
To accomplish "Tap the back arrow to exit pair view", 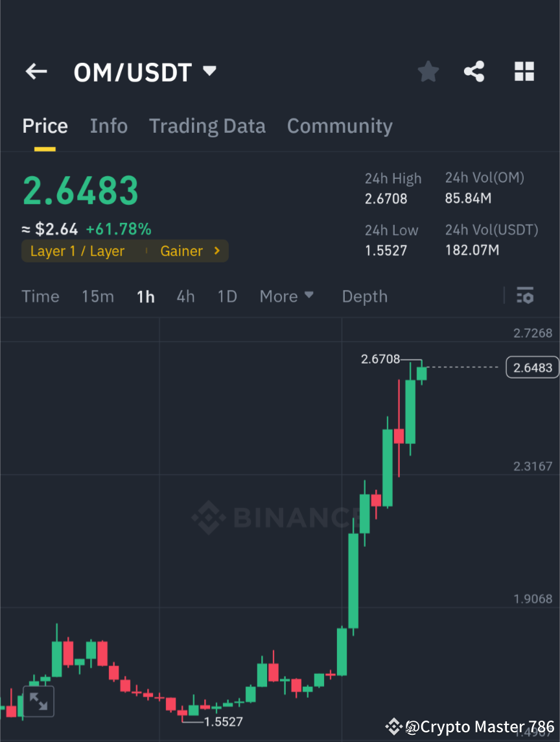I will coord(36,72).
